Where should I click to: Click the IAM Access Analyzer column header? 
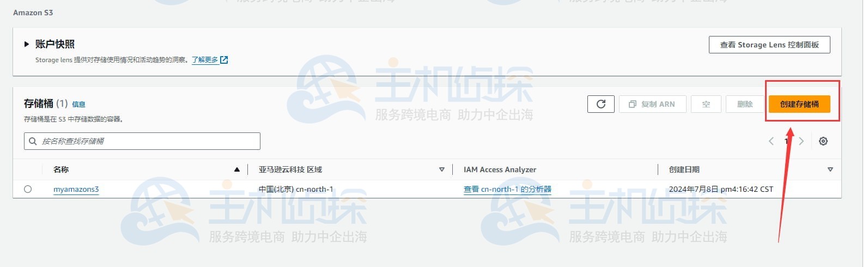pyautogui.click(x=500, y=169)
